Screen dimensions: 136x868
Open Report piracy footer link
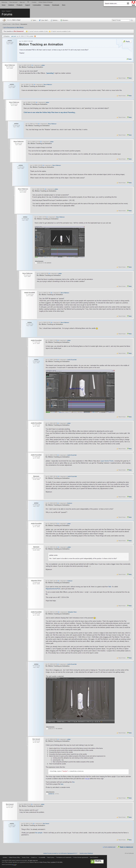coord(51,857)
